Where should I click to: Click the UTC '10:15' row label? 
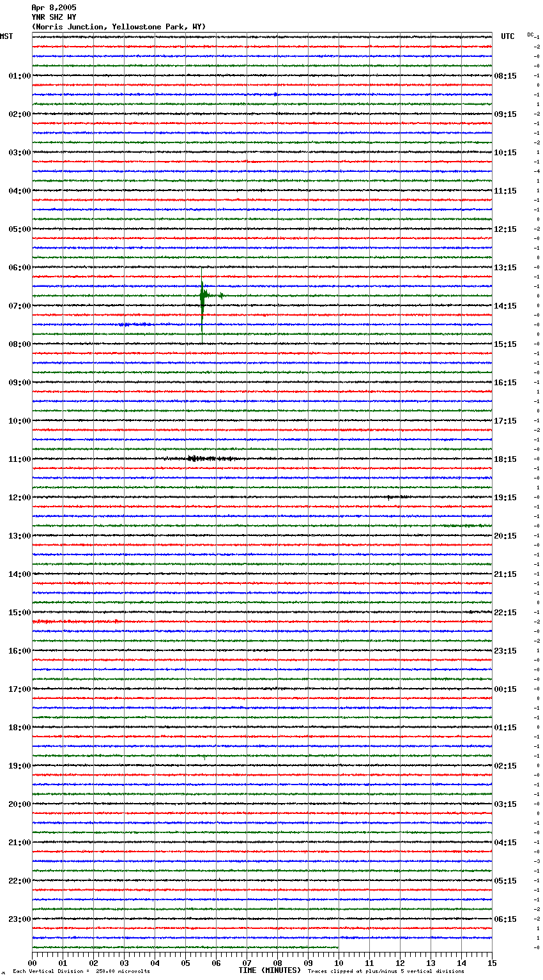[x=505, y=153]
